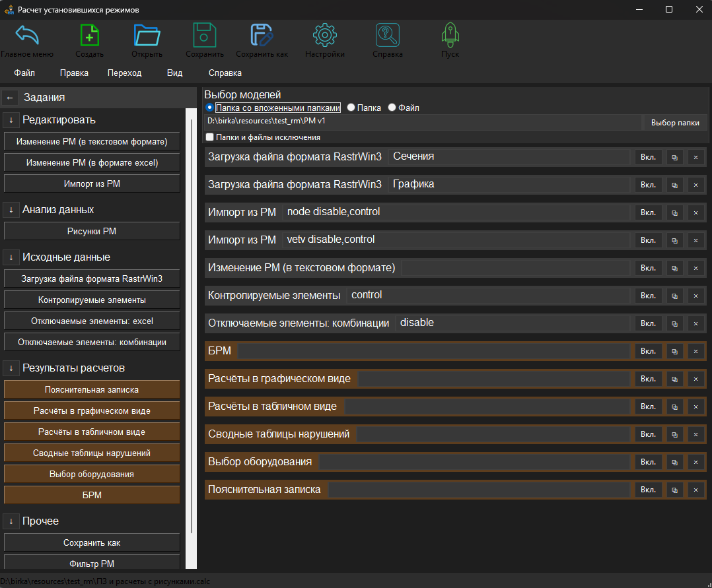This screenshot has width=712, height=588.
Task: Open the Правка menu
Action: click(74, 73)
